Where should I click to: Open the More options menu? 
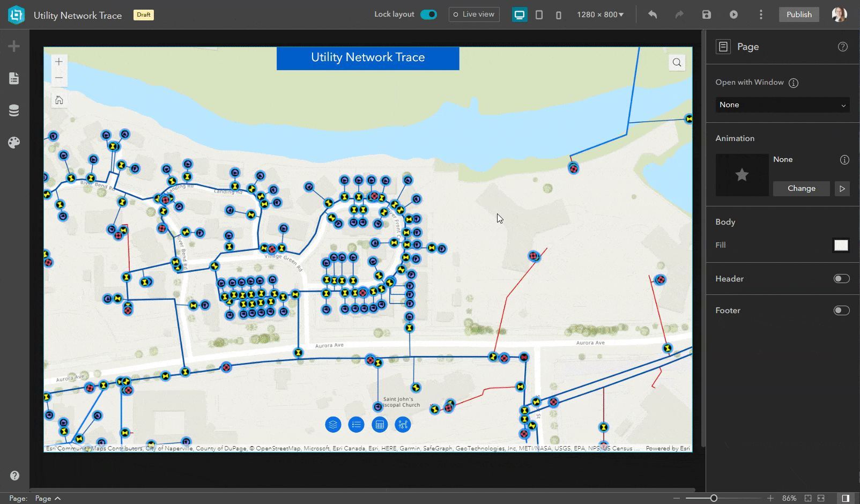pyautogui.click(x=761, y=14)
